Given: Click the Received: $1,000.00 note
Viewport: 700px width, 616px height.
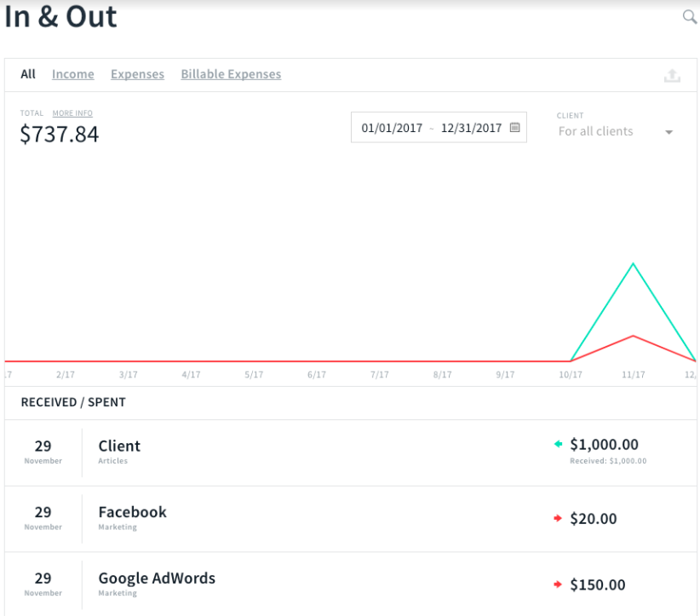Looking at the screenshot, I should pyautogui.click(x=608, y=461).
